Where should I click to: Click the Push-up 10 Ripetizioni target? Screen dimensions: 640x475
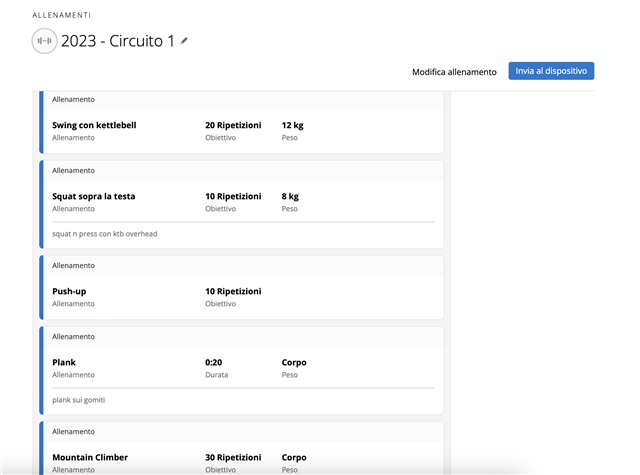(x=233, y=291)
